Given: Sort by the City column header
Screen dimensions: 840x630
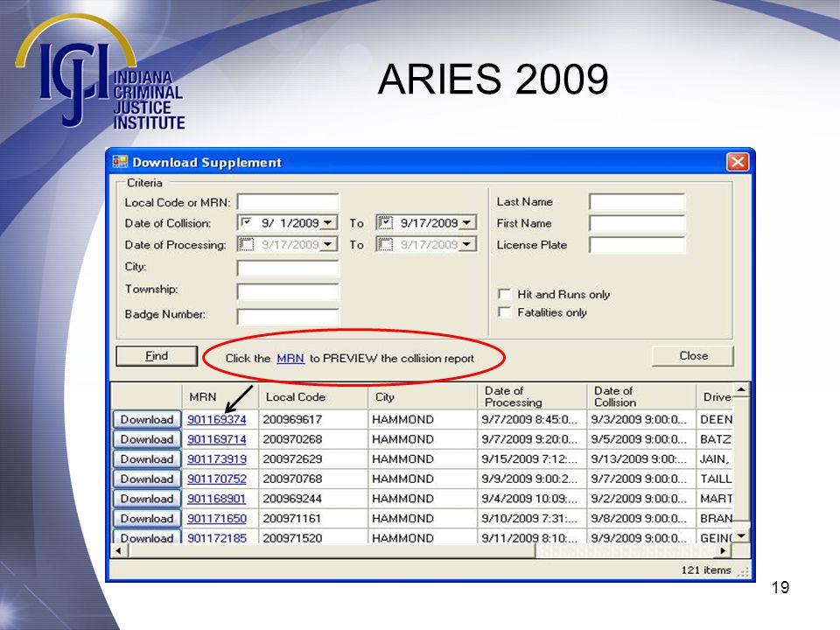Looking at the screenshot, I should (423, 396).
